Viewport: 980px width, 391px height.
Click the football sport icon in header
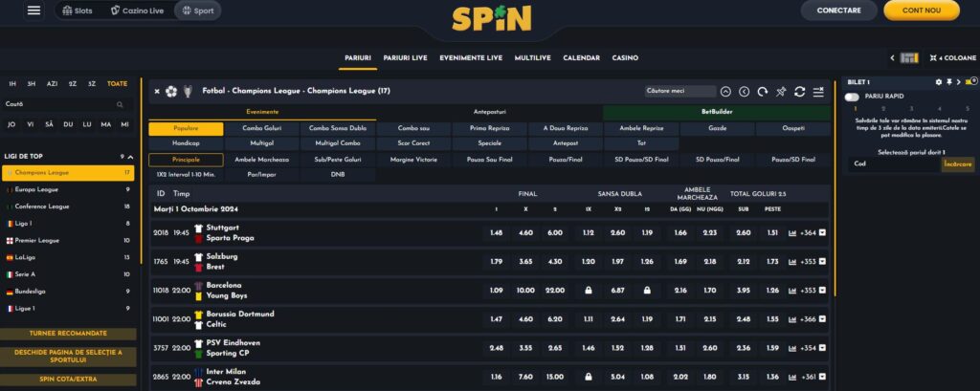pos(171,91)
